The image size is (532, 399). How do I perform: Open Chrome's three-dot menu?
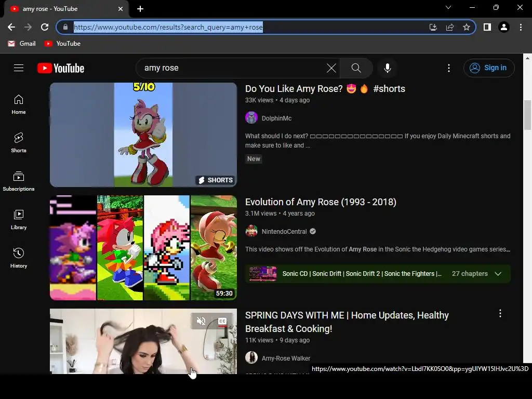pyautogui.click(x=521, y=27)
